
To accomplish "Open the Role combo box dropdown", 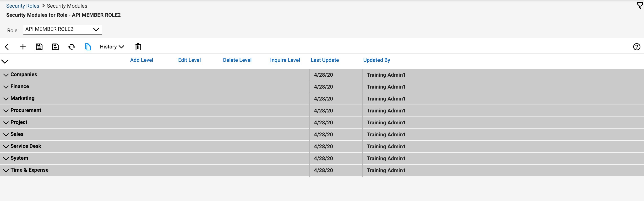I will coord(62,29).
